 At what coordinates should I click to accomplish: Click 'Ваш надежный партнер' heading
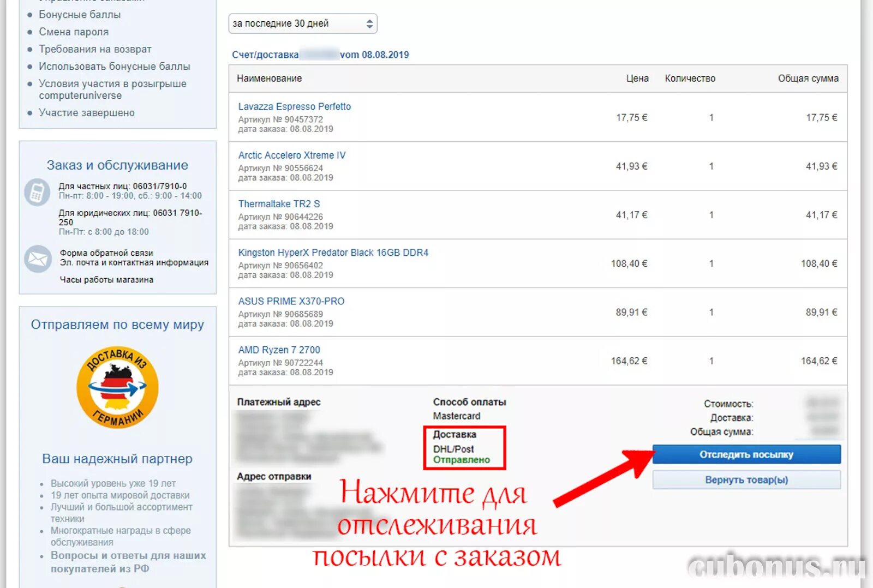(117, 459)
